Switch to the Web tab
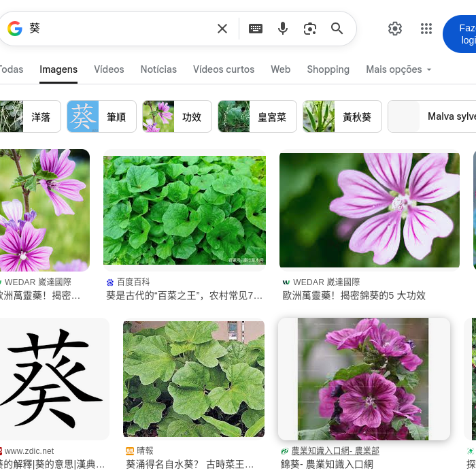Viewport: 476px width, 475px height. coord(280,69)
